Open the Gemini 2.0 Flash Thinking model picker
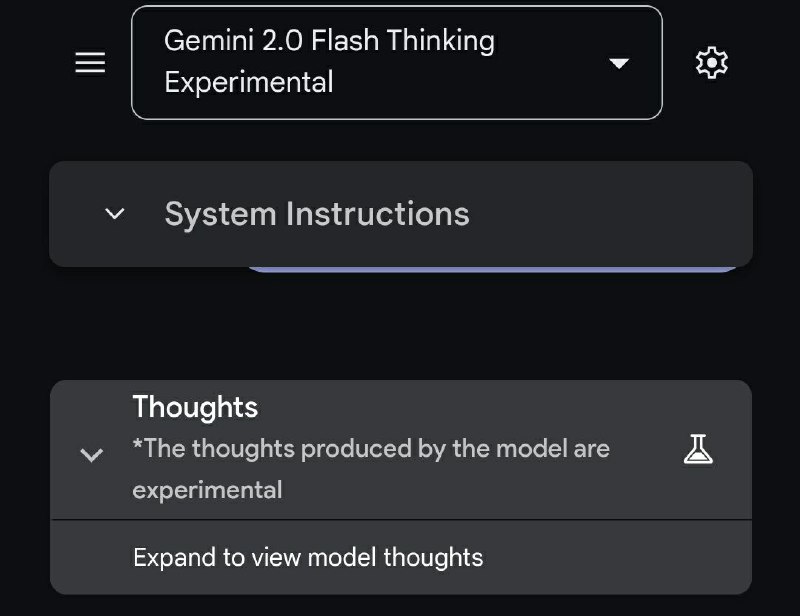The height and width of the screenshot is (616, 800). click(330, 62)
